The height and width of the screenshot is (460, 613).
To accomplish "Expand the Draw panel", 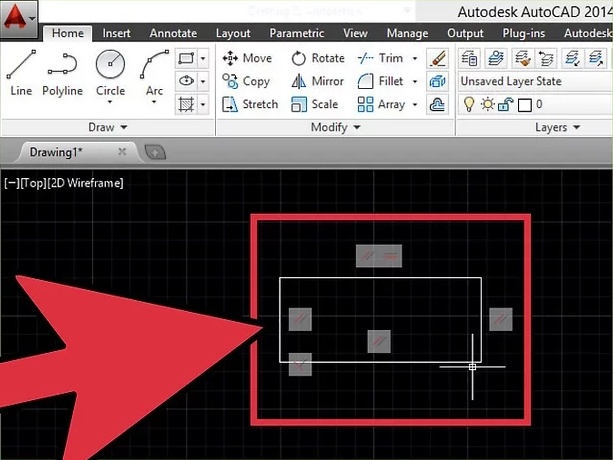I will (x=108, y=127).
